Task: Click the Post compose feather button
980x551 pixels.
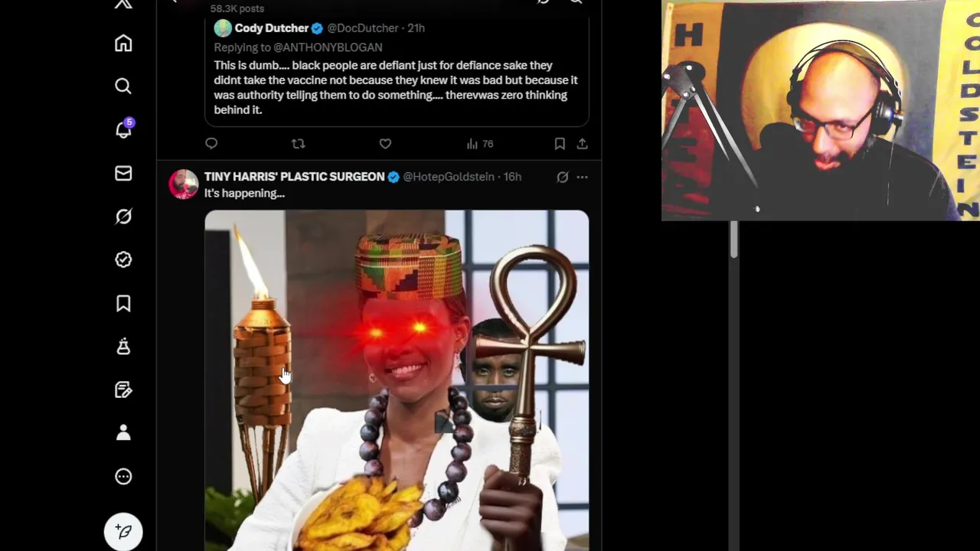Action: tap(123, 531)
